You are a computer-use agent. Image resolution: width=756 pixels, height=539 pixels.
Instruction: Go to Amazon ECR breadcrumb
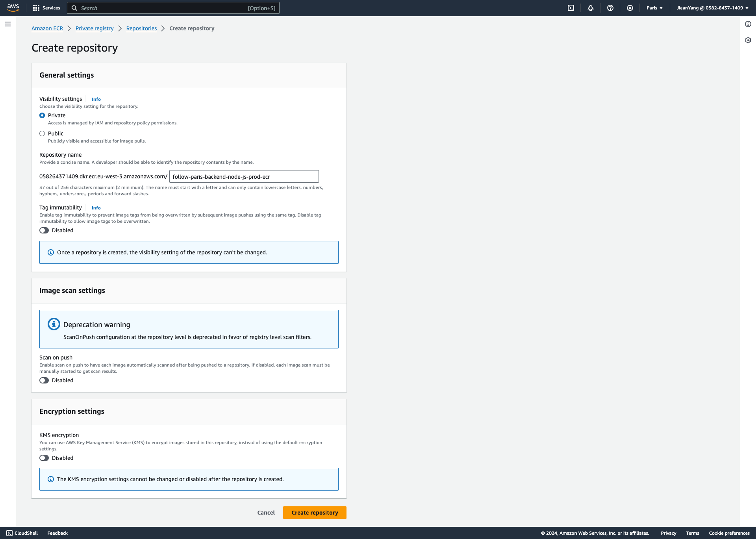pos(47,28)
